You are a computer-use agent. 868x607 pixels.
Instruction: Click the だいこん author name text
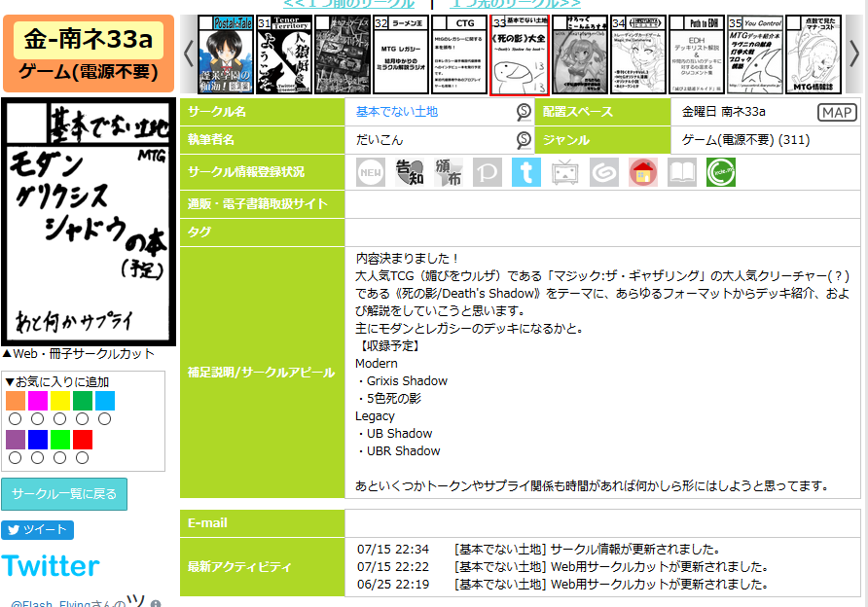(x=380, y=140)
